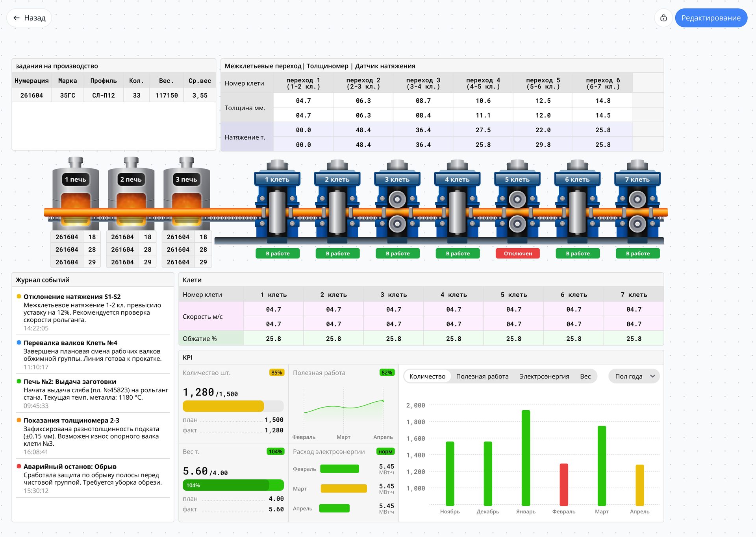
Task: Select the 3 печь furnace graphic
Action: click(187, 193)
